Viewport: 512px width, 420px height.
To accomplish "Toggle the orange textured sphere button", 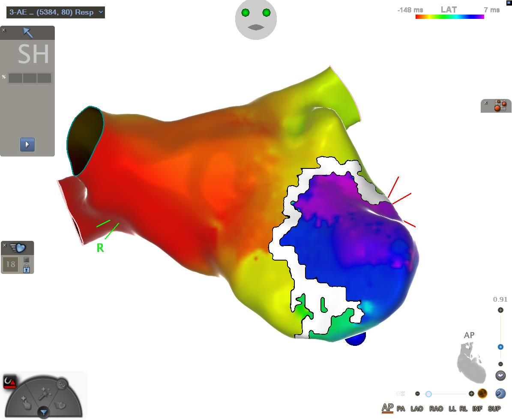I will [x=482, y=393].
